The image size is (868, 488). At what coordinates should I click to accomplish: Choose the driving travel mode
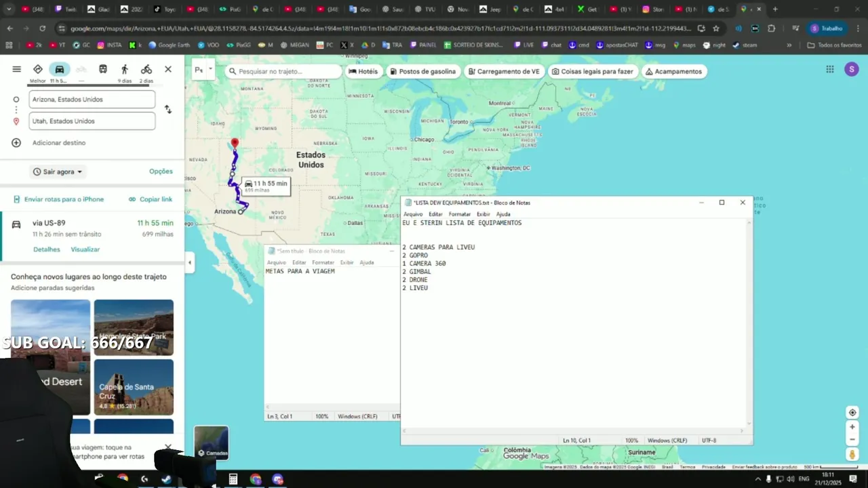[60, 69]
